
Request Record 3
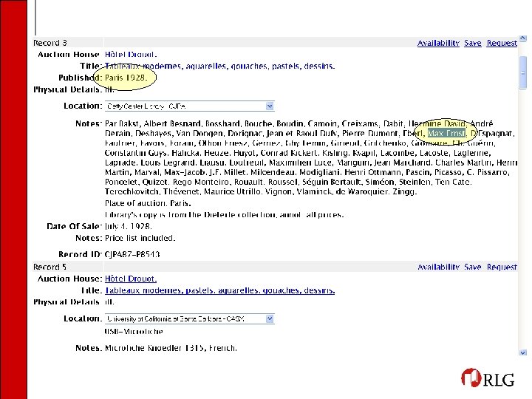pos(502,43)
